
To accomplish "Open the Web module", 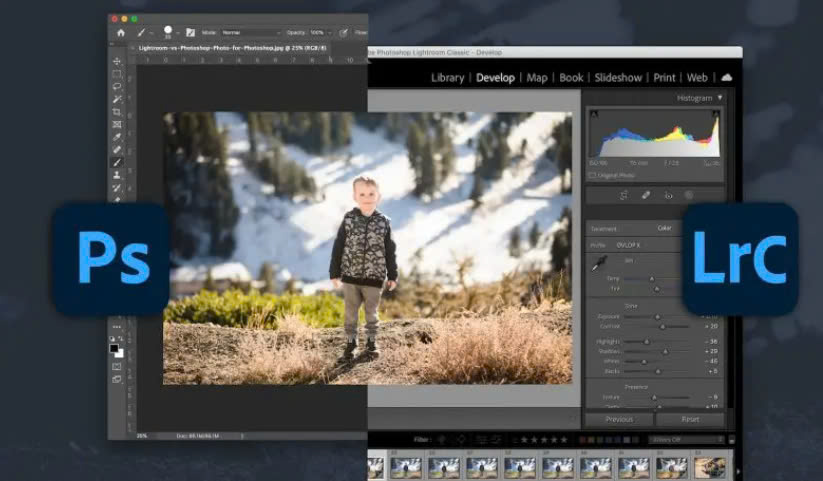I will coord(697,78).
